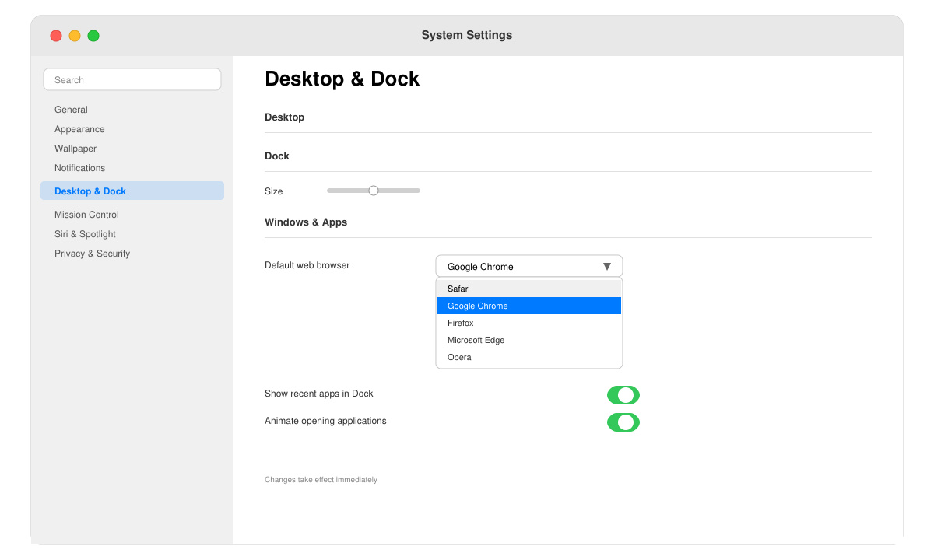Image resolution: width=934 pixels, height=560 pixels.
Task: Click the Dock section heading
Action: pos(277,156)
